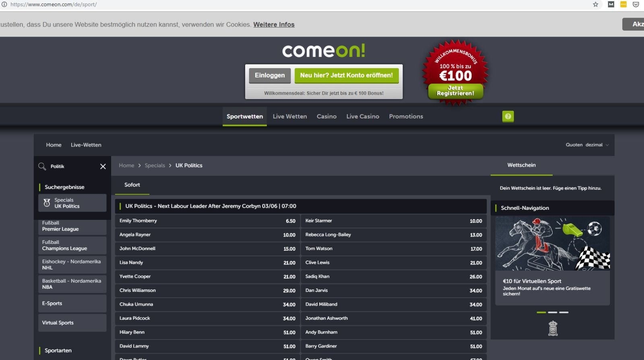
Task: Click the virtual sports banner image
Action: (553, 244)
